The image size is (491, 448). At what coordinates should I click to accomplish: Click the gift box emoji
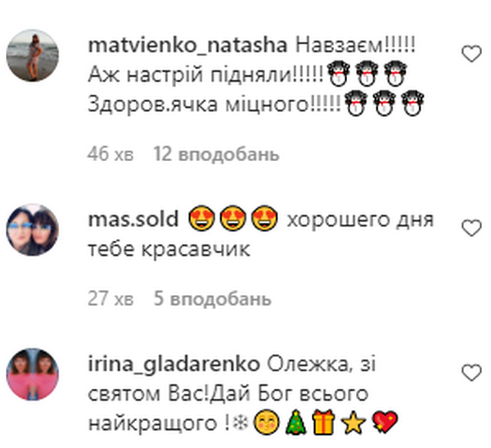click(x=323, y=423)
